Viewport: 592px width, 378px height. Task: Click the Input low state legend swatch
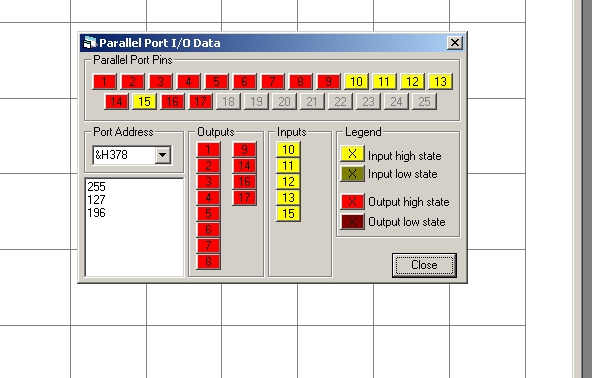tap(352, 174)
